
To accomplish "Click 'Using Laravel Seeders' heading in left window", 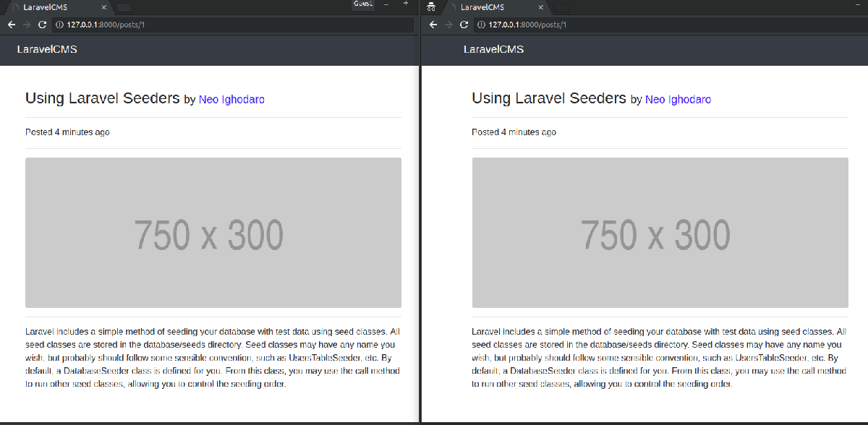I will (x=103, y=98).
